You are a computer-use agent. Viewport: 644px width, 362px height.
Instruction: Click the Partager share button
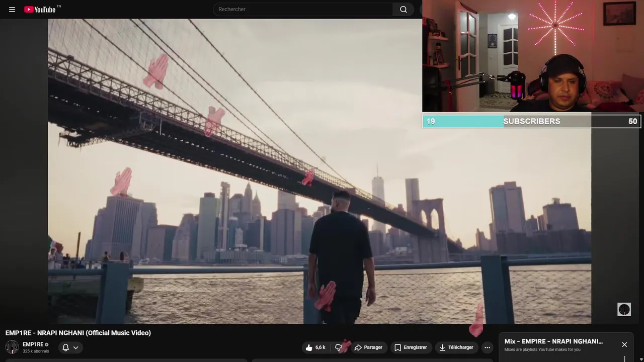368,347
